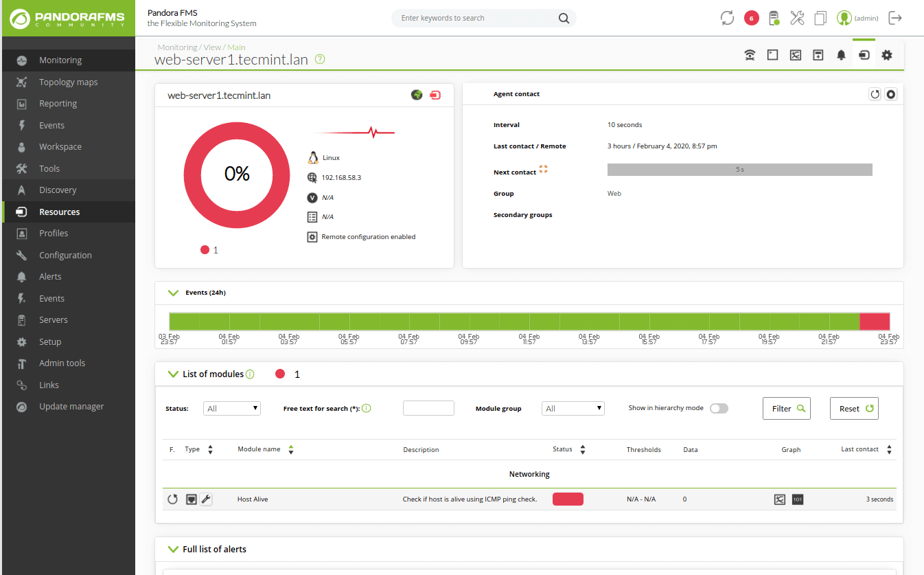
Task: Sort by Last contact column arrows
Action: [x=890, y=449]
